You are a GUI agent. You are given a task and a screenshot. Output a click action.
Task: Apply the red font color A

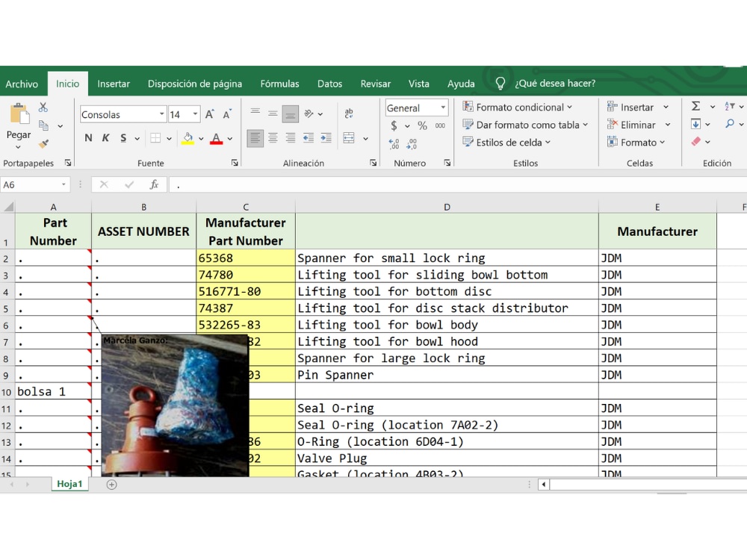(217, 138)
